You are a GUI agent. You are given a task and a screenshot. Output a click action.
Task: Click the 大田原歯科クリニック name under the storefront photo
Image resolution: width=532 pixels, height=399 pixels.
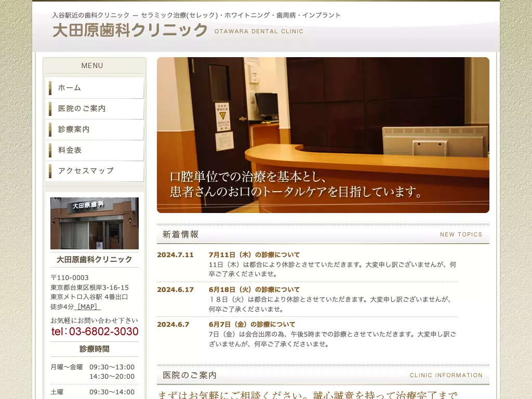click(x=95, y=260)
